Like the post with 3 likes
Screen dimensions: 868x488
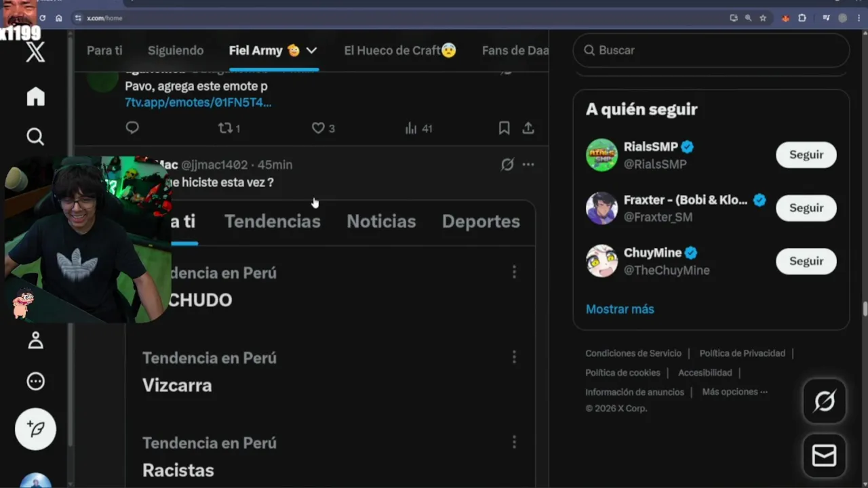coord(323,128)
